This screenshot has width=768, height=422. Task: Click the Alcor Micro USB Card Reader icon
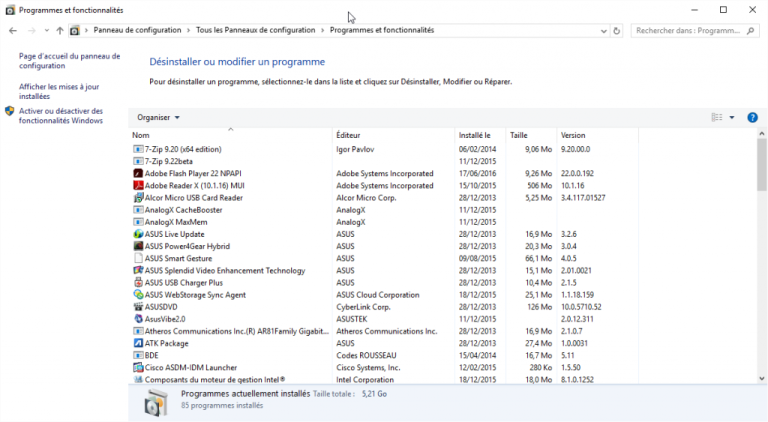click(138, 198)
